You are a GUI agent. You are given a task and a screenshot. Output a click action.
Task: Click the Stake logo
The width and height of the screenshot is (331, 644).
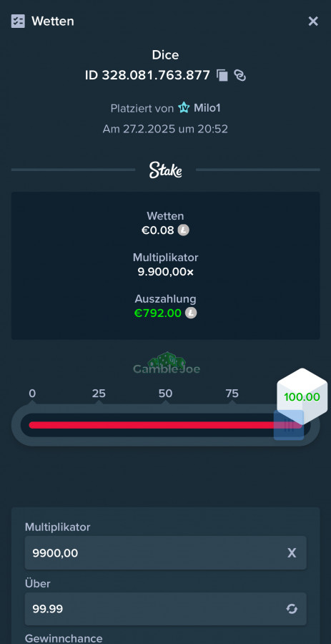pos(165,170)
